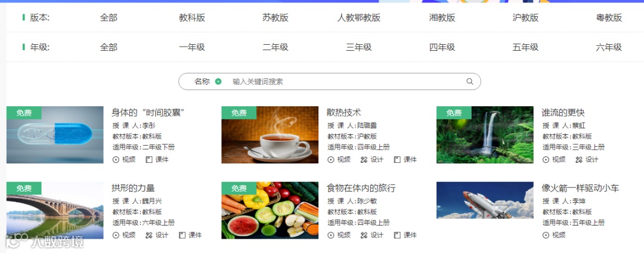The image size is (644, 253).
Task: Play video for 谁流的更快 course
Action: 554,159
